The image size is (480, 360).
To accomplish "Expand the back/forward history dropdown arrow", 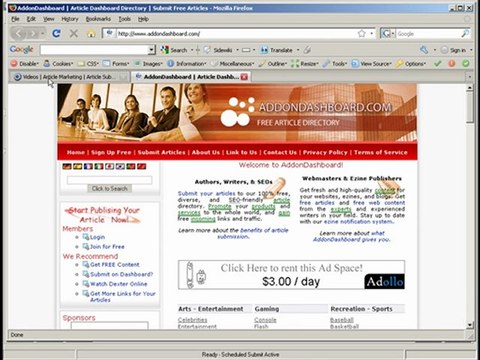I will click(x=42, y=33).
